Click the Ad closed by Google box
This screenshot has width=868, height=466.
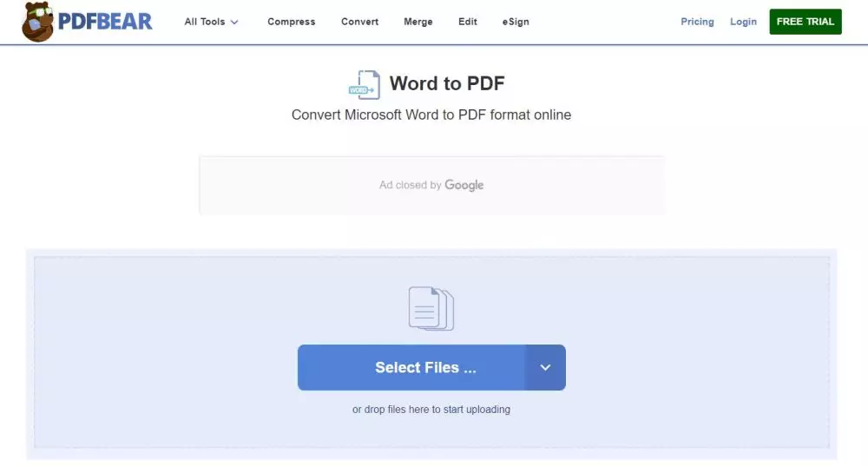pos(431,185)
